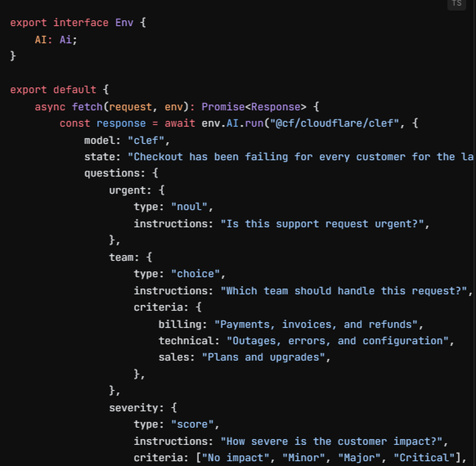This screenshot has width=476, height=466.
Task: Click "How severe is the customer impact?" string
Action: point(331,441)
